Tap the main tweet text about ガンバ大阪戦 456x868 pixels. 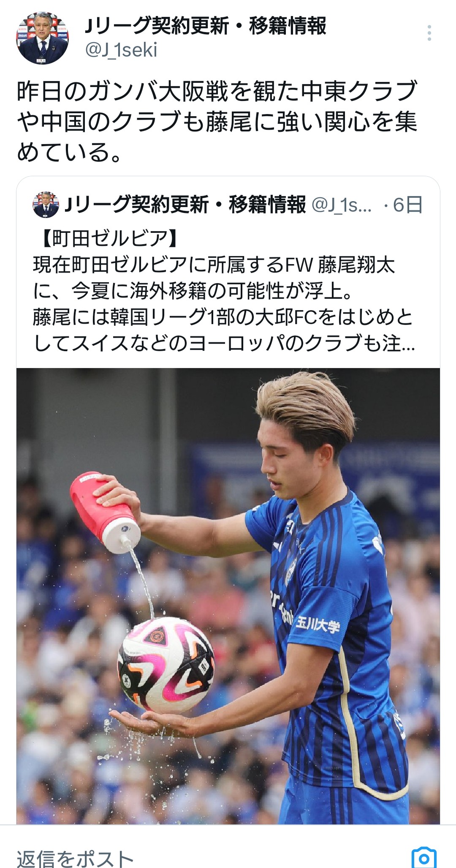click(x=217, y=121)
